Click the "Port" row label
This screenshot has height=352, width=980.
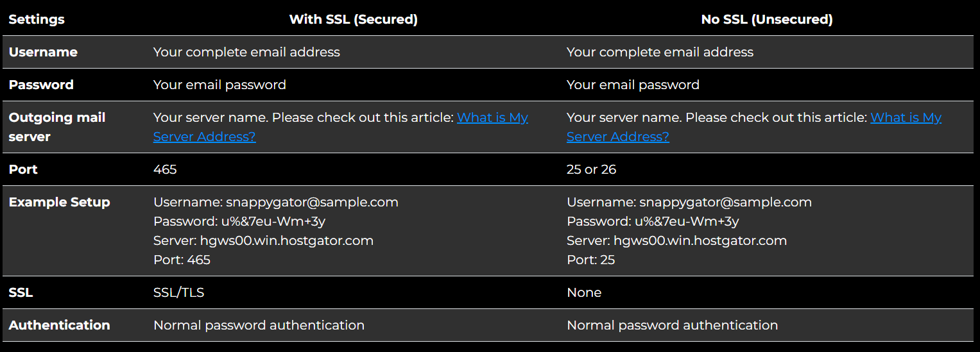pos(23,169)
